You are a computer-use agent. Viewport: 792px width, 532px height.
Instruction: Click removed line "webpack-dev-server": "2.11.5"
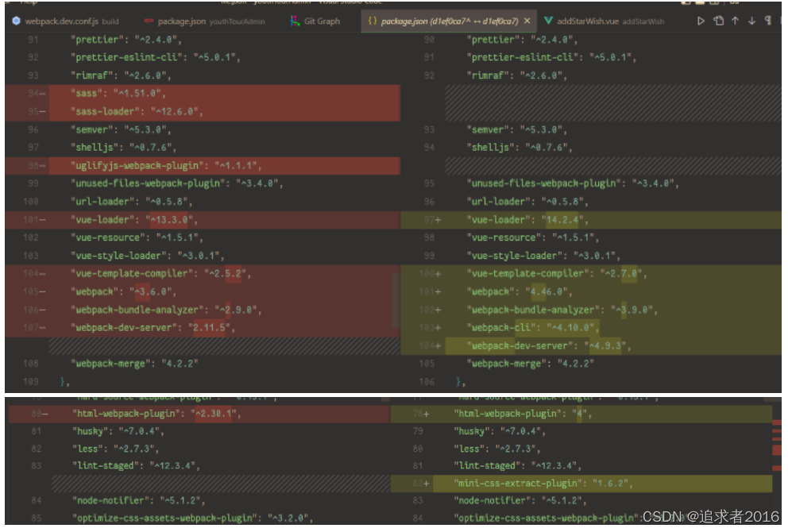pyautogui.click(x=153, y=328)
